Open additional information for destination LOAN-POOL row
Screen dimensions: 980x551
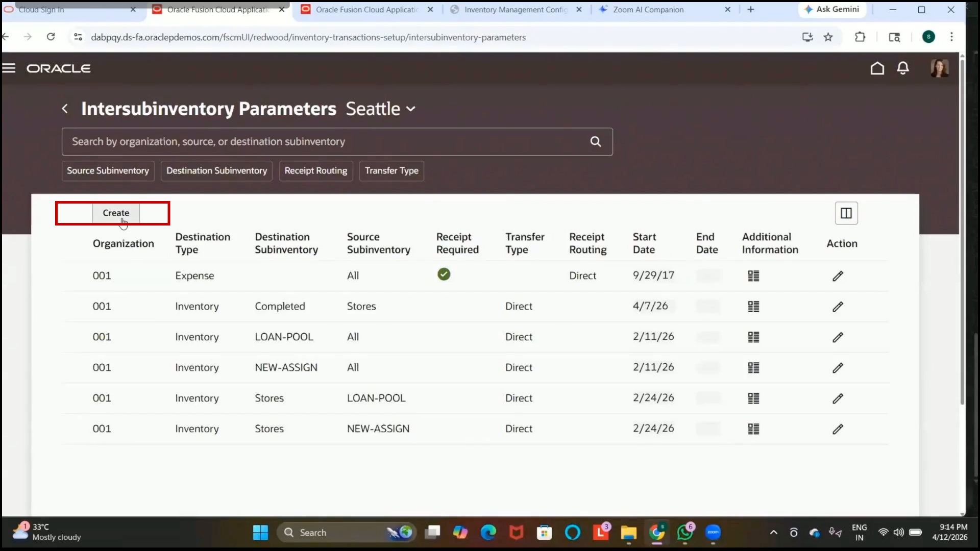pos(753,337)
